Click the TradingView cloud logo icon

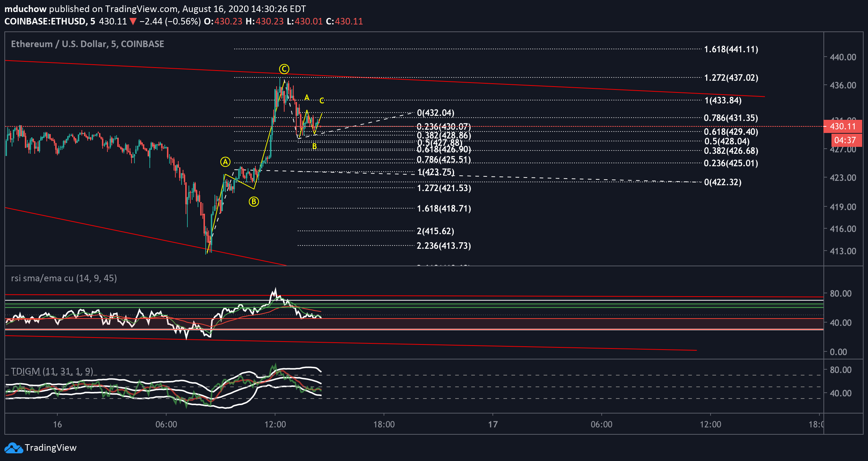click(14, 448)
